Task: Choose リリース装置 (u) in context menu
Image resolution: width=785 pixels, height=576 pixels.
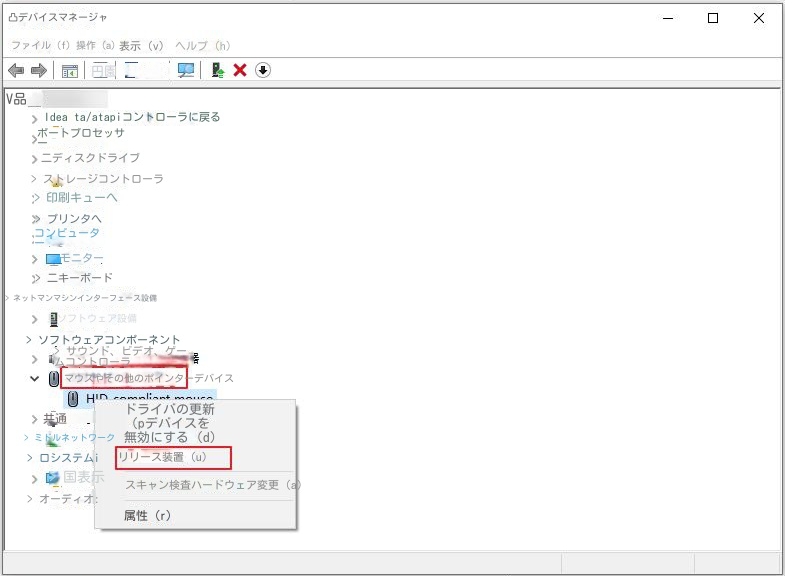Action: pyautogui.click(x=172, y=457)
